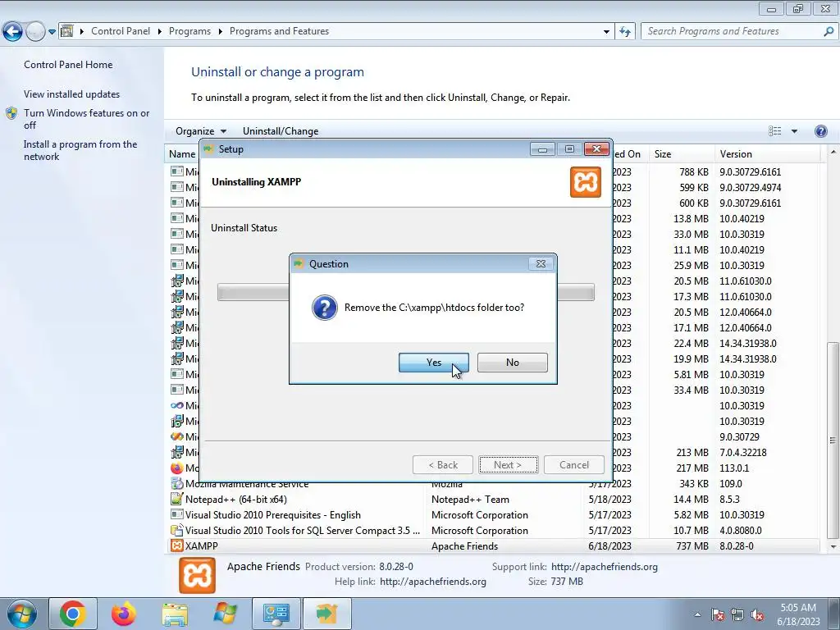Screen dimensions: 840x630
Task: Click the Cancel button in Setup
Action: (573, 464)
